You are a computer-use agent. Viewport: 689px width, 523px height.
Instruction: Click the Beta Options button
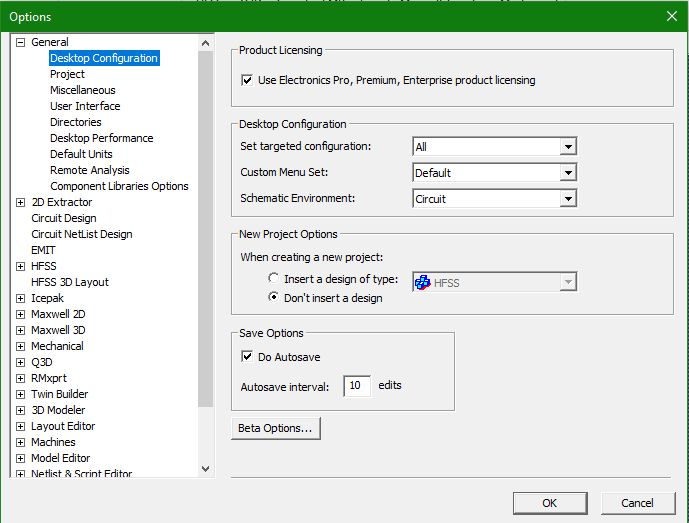[x=275, y=429]
